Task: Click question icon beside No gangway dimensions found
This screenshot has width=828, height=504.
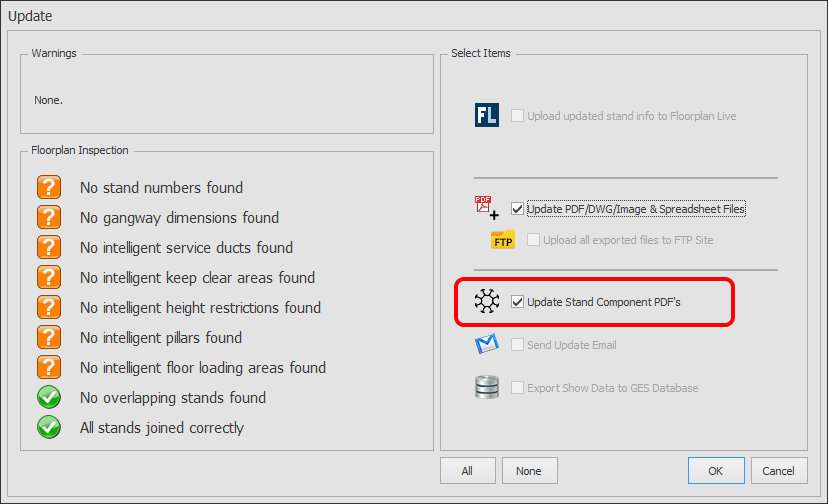Action: [x=49, y=217]
